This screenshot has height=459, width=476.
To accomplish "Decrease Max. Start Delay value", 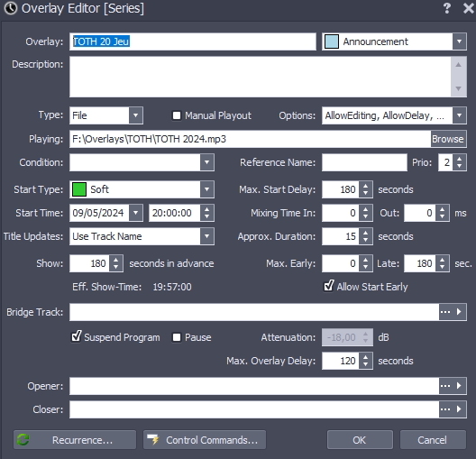I will click(365, 193).
